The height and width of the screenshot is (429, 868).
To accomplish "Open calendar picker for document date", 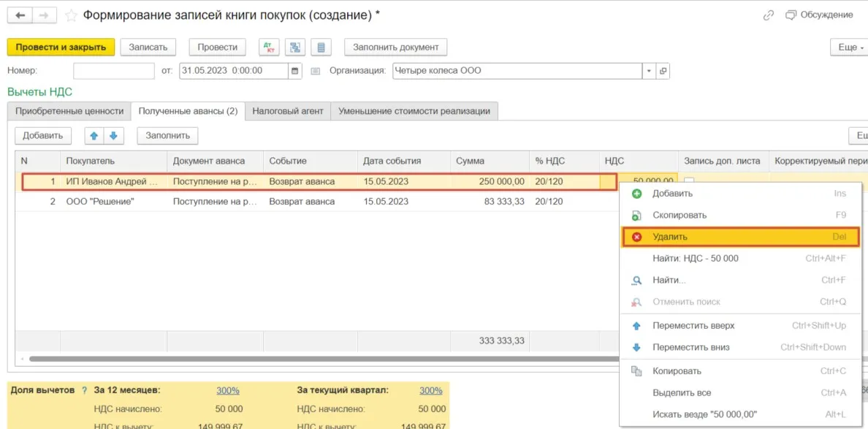I will click(295, 71).
